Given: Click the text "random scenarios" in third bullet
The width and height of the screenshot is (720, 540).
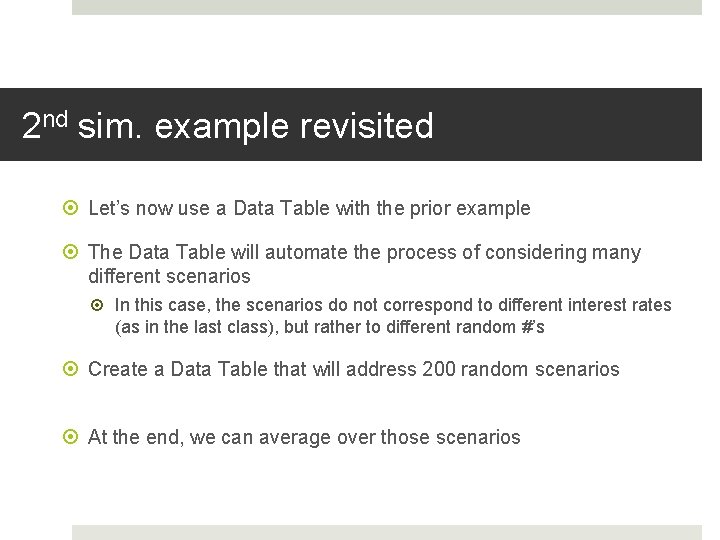Looking at the screenshot, I should coord(540,369).
